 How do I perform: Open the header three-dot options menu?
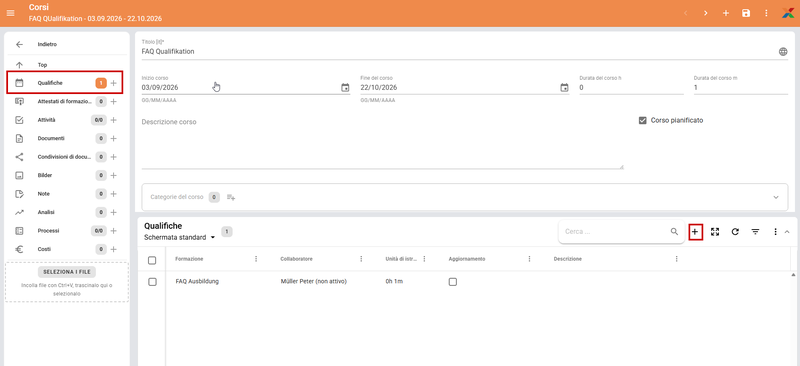[766, 13]
